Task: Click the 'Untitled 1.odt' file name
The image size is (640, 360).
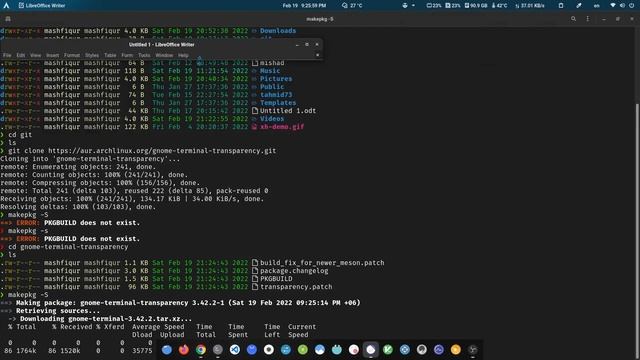Action: (x=288, y=111)
